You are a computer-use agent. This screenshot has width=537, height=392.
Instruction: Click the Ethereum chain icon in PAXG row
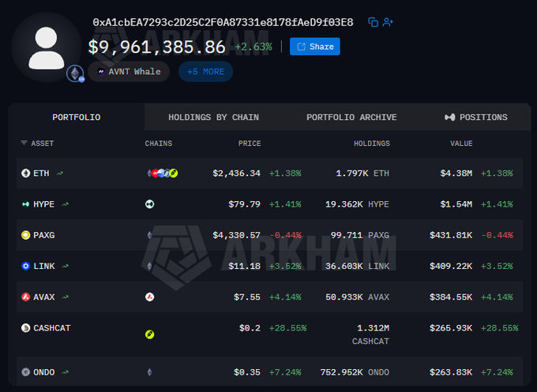150,235
